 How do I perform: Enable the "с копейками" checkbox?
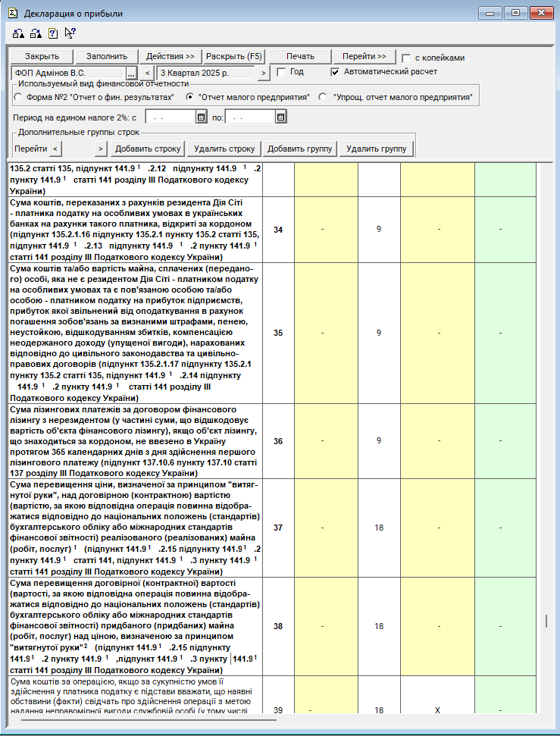(x=407, y=58)
